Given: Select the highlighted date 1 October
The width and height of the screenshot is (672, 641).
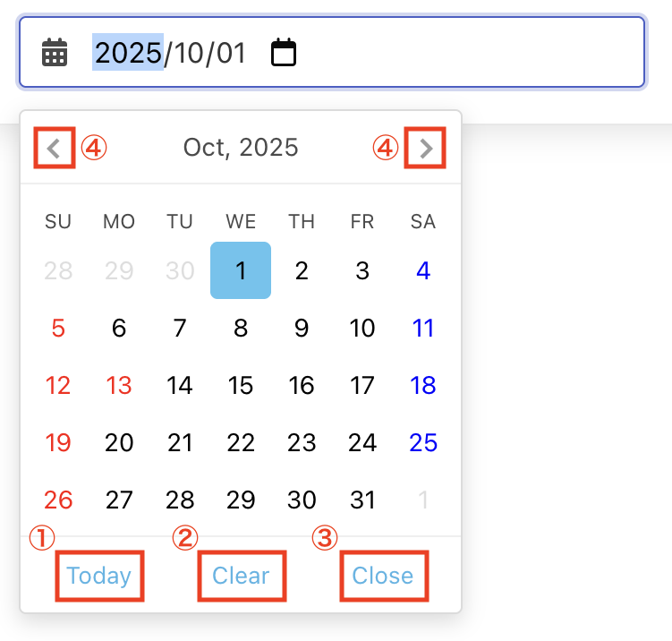Looking at the screenshot, I should click(241, 270).
